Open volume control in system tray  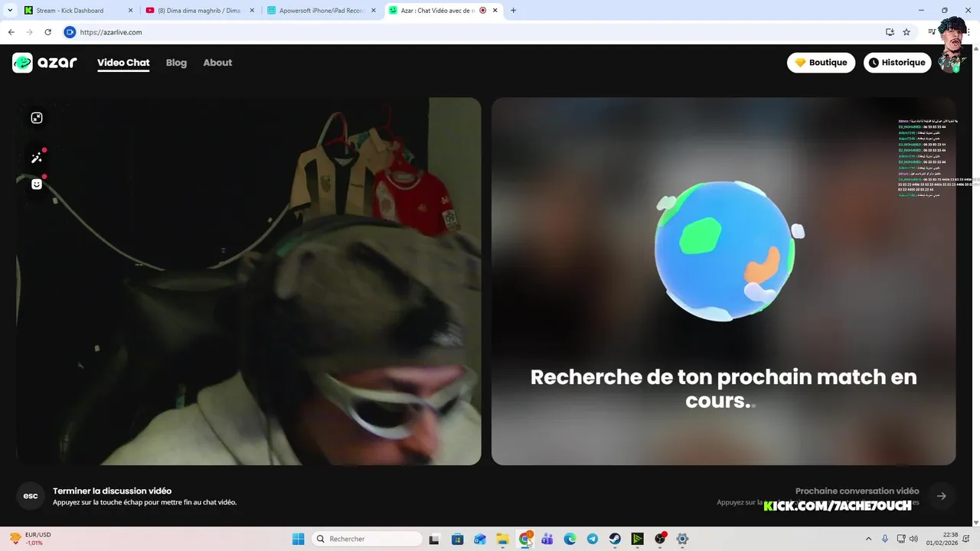point(913,539)
